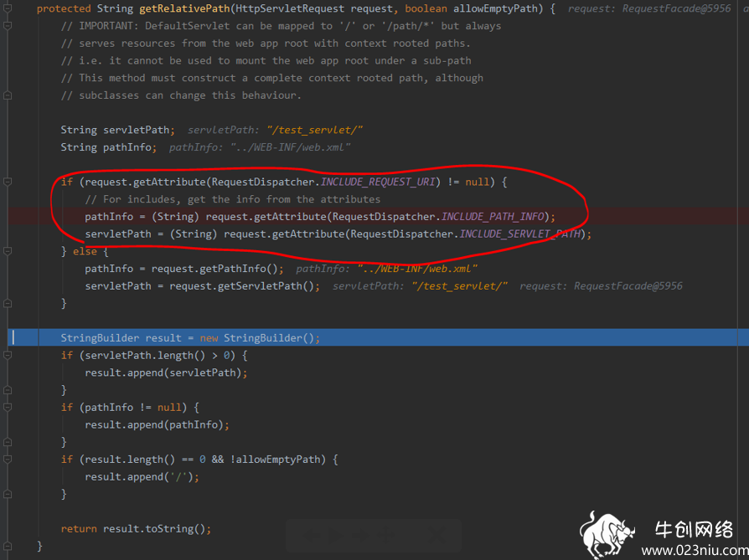Click the 'String servletPath;' declaration
The width and height of the screenshot is (749, 560).
click(x=117, y=130)
